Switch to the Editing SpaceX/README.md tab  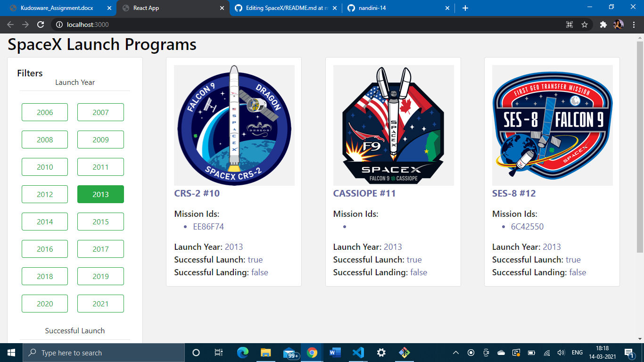tap(287, 8)
